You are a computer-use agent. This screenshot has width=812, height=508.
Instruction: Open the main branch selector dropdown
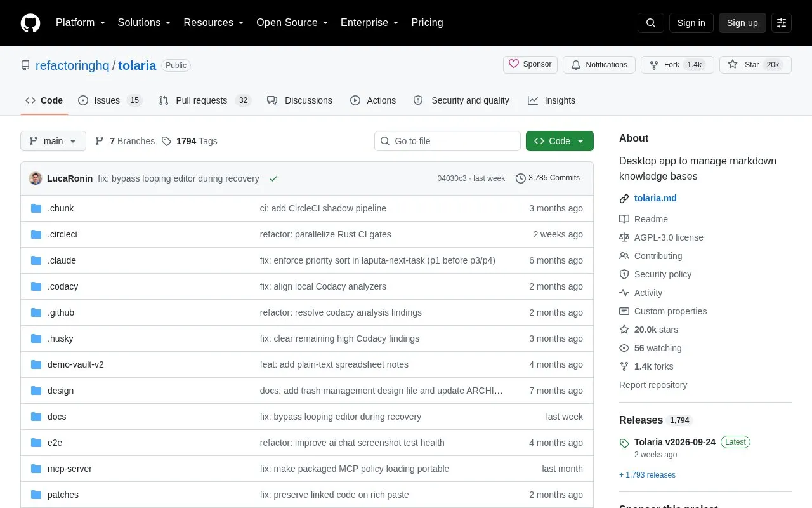click(x=53, y=141)
